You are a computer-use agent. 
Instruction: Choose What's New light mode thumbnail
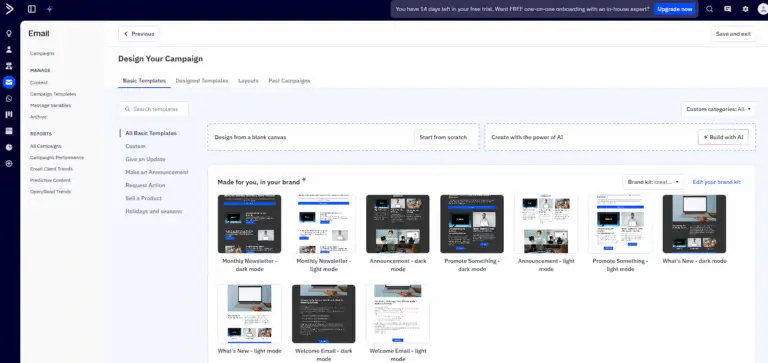click(x=250, y=314)
